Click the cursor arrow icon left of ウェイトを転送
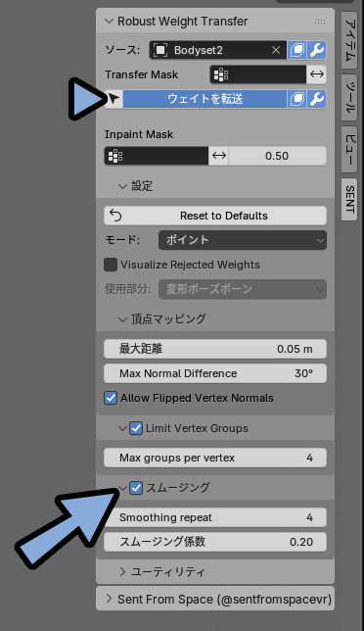 pos(114,99)
